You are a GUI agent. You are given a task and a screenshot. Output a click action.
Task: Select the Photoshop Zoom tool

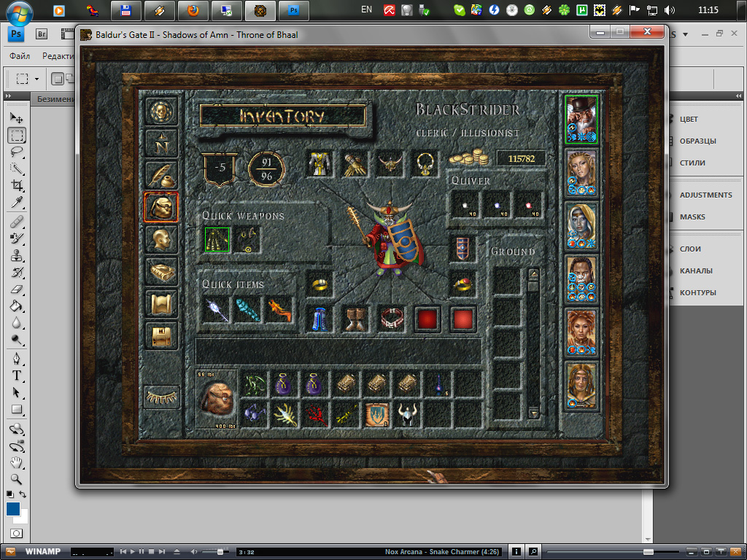point(17,478)
